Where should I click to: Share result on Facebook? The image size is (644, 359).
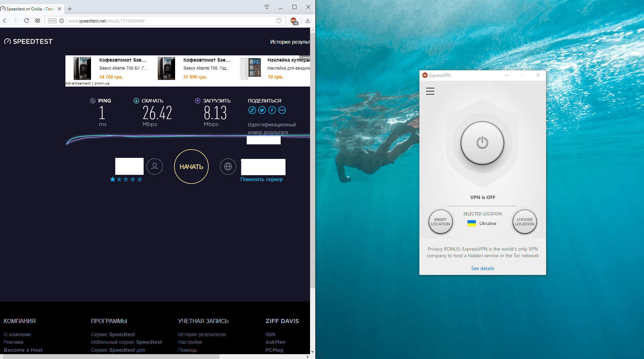point(272,110)
